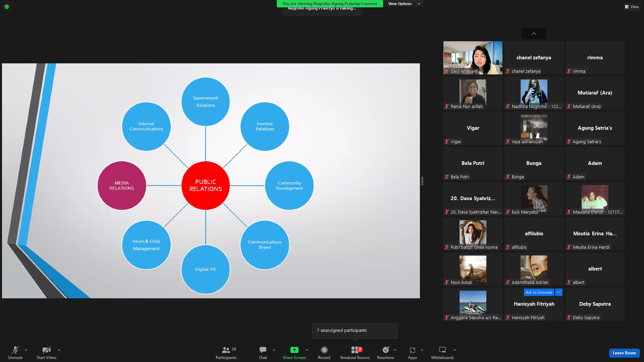Image resolution: width=644 pixels, height=362 pixels.
Task: Click the albert participant tile
Action: 595,269
